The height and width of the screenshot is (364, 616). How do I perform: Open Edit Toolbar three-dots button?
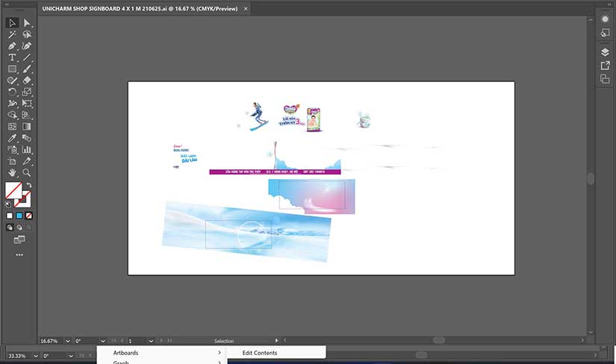(19, 255)
